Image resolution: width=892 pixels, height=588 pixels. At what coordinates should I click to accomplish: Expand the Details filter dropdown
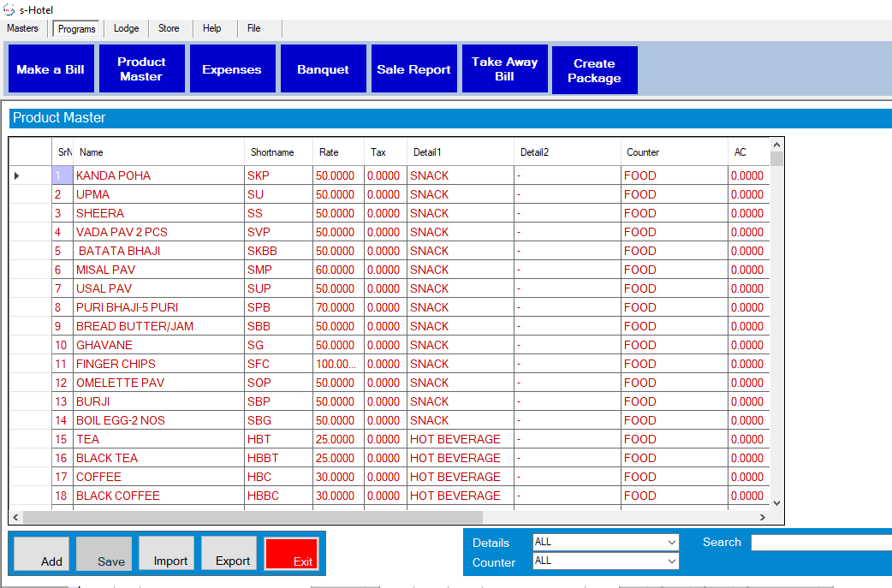point(671,543)
